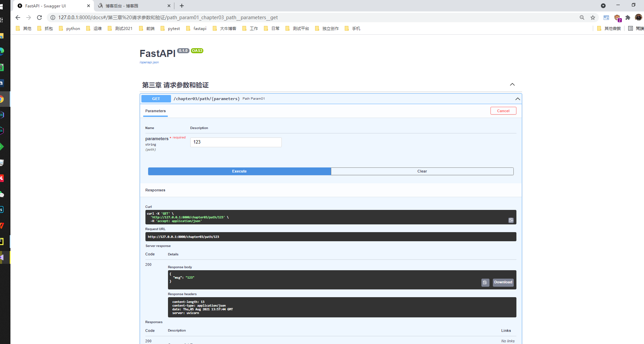The image size is (644, 344).
Task: Open the /openapi.json link
Action: [x=149, y=62]
